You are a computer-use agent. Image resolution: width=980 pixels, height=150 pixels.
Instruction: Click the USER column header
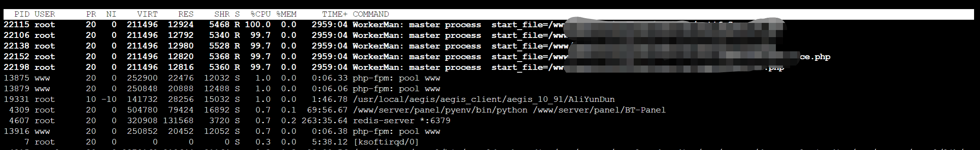coord(45,14)
